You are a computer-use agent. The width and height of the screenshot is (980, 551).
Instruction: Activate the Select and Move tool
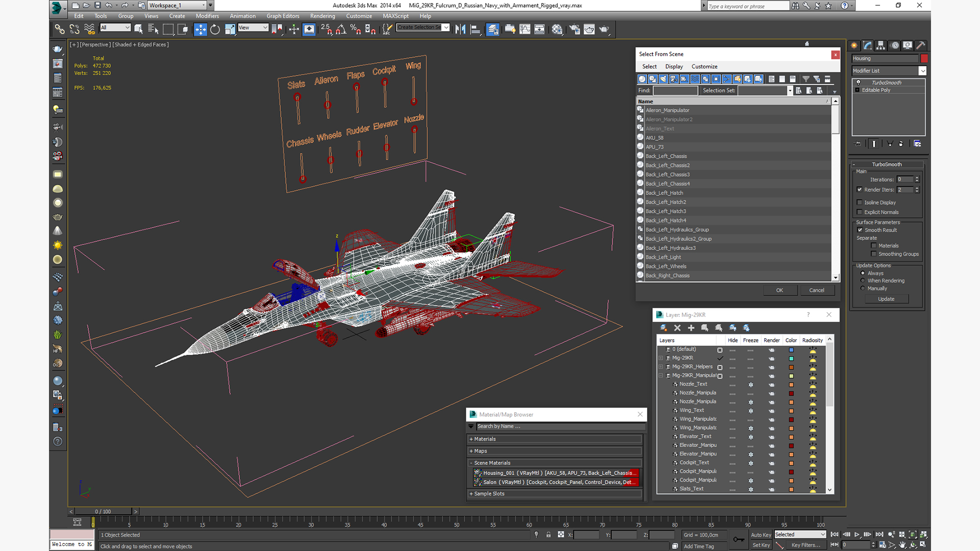tap(201, 29)
